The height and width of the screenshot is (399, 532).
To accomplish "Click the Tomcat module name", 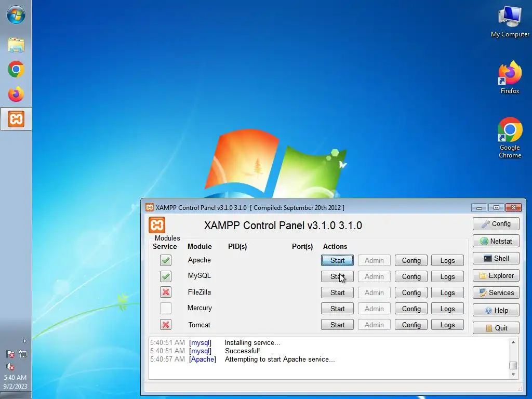I will pos(199,325).
